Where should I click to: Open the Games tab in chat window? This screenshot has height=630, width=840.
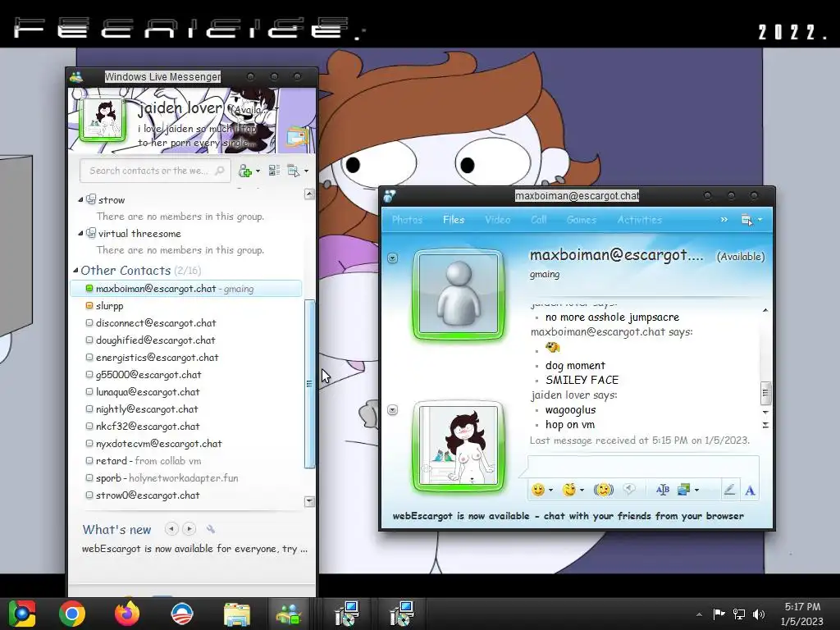[x=582, y=220]
